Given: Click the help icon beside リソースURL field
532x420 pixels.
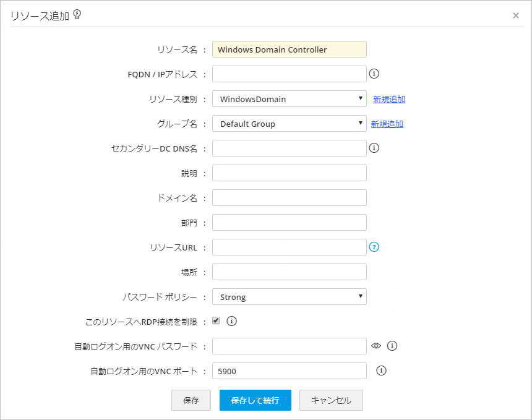Looking at the screenshot, I should point(374,247).
